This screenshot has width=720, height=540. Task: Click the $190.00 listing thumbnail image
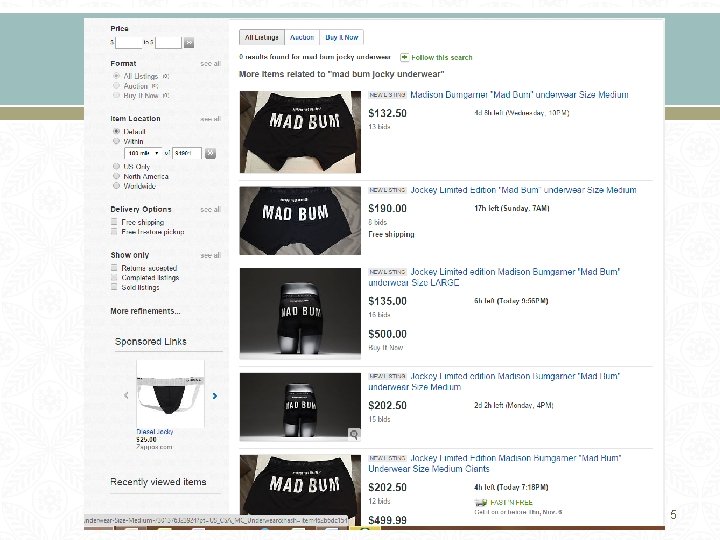300,220
